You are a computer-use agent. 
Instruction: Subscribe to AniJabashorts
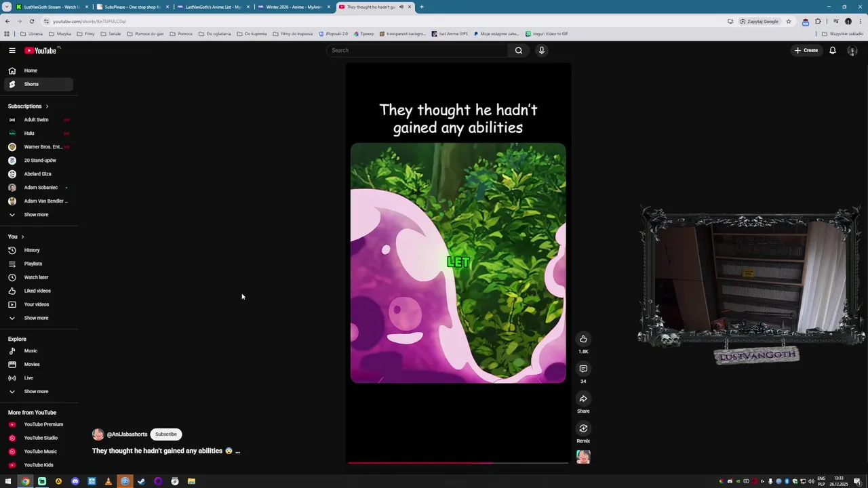165,434
